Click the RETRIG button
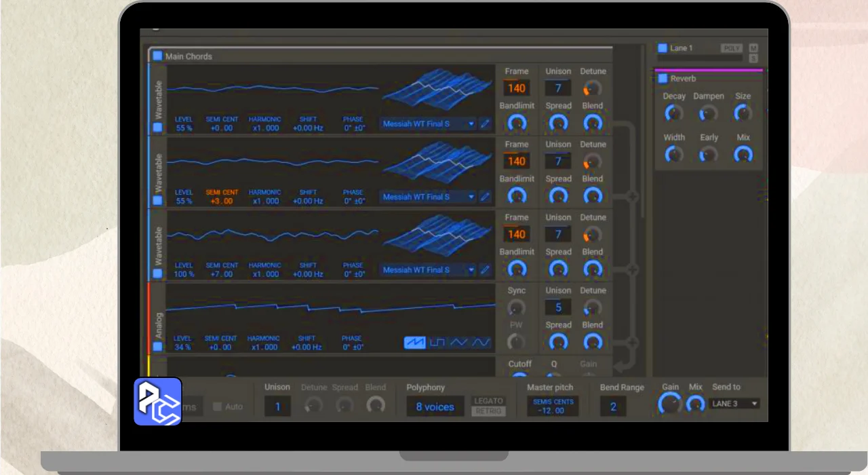868x475 pixels. point(489,411)
